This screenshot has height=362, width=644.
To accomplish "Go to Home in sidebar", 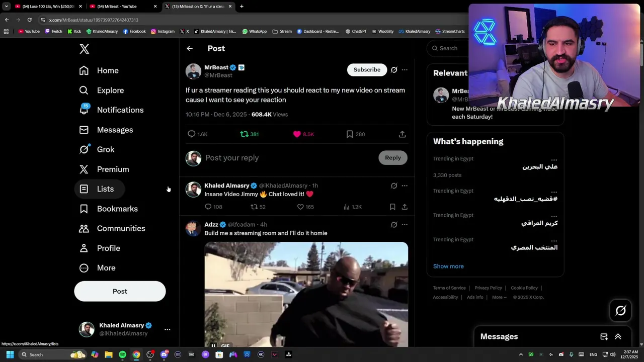I will point(99,70).
